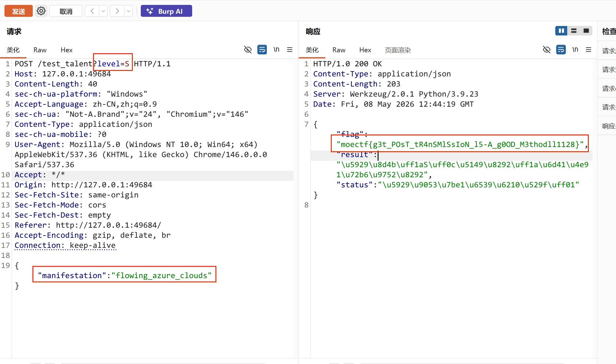
Task: Click the Host header line 127.0.0.1:49684
Action: (x=63, y=74)
